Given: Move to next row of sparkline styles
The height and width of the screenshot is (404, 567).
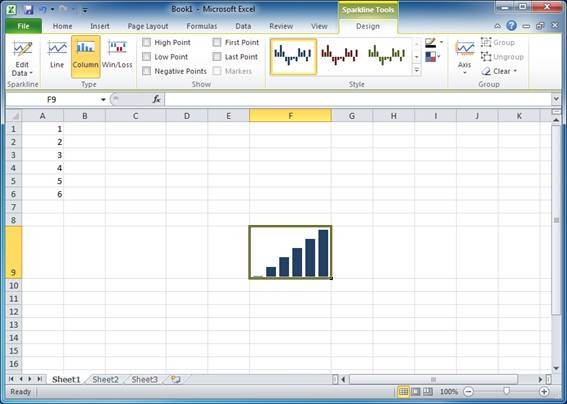Looking at the screenshot, I should (417, 57).
